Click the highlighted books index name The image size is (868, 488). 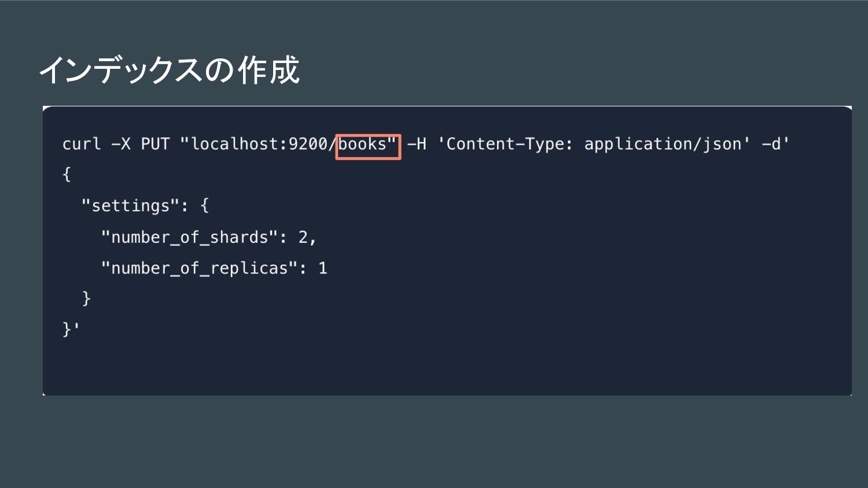[362, 144]
